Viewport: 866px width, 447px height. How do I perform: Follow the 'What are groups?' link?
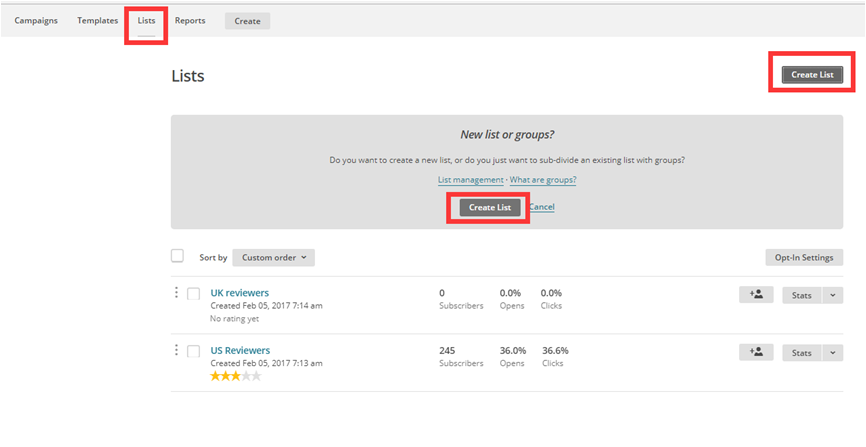pyautogui.click(x=543, y=180)
